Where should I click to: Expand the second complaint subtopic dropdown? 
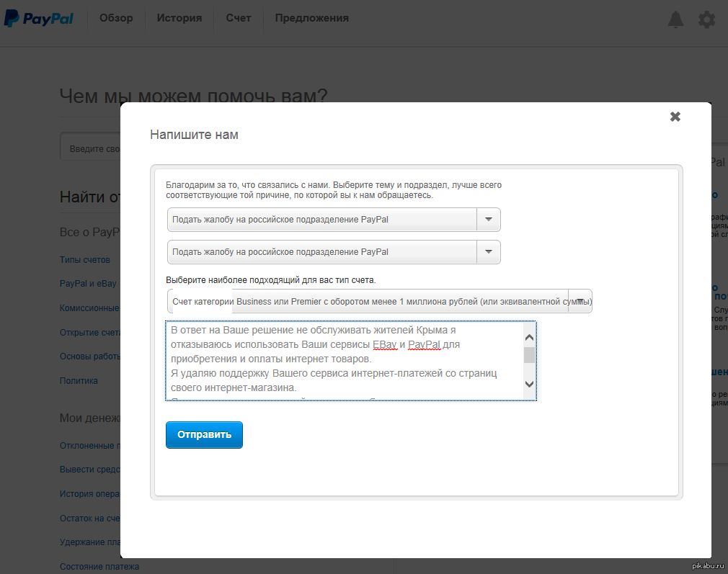334,252
